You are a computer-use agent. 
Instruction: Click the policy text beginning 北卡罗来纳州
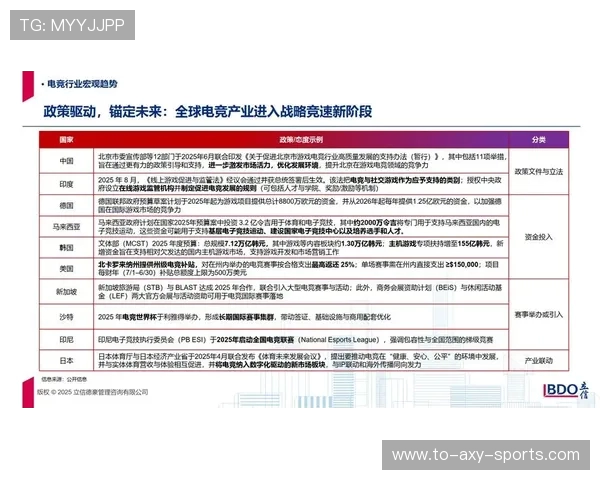click(x=298, y=269)
